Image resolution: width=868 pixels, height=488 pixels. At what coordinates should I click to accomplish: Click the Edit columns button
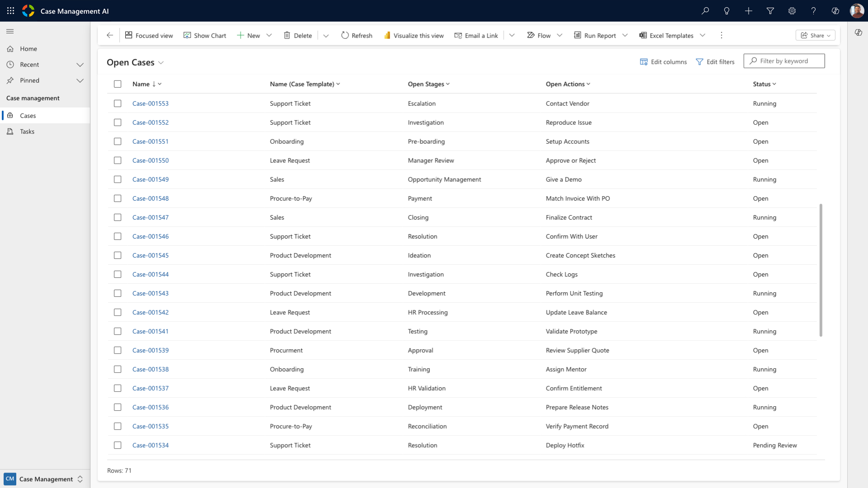pyautogui.click(x=663, y=62)
